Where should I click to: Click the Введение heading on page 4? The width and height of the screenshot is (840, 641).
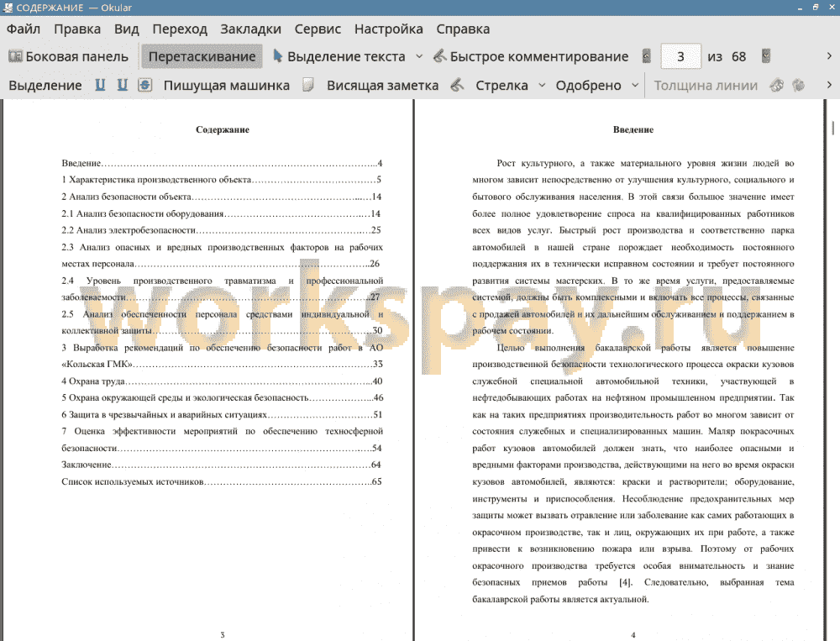click(x=633, y=129)
